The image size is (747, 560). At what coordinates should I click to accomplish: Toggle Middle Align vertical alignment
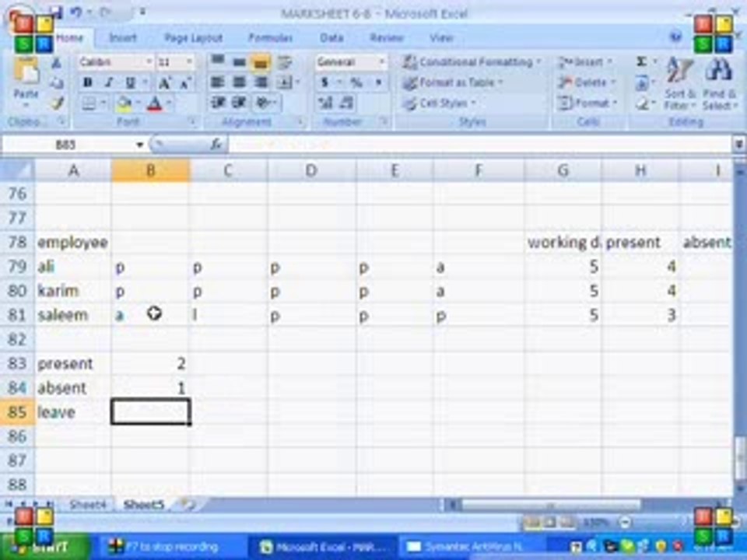click(239, 62)
